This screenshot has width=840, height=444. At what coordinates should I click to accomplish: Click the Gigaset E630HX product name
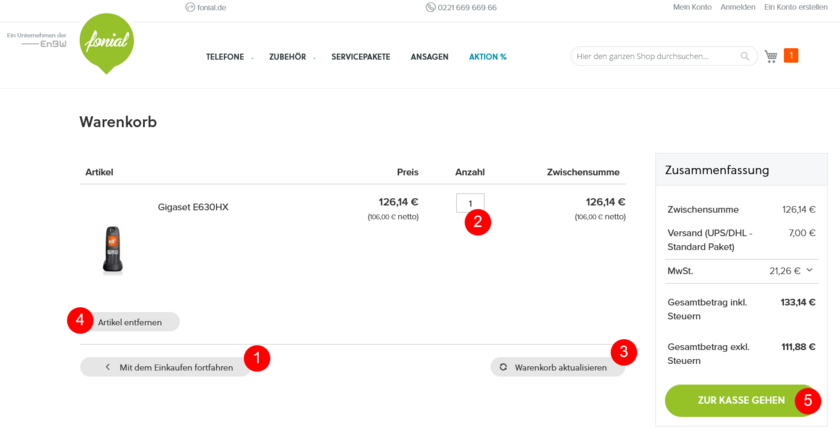pos(193,207)
